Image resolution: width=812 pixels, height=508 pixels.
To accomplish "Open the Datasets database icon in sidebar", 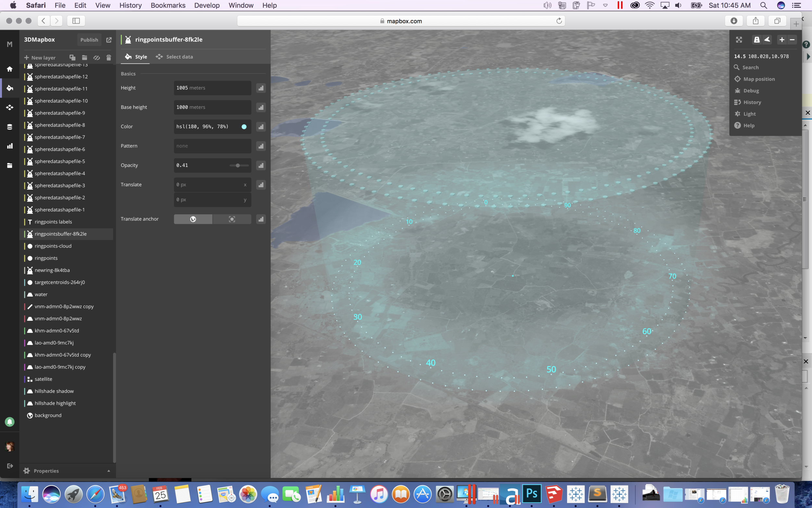I will click(x=10, y=127).
